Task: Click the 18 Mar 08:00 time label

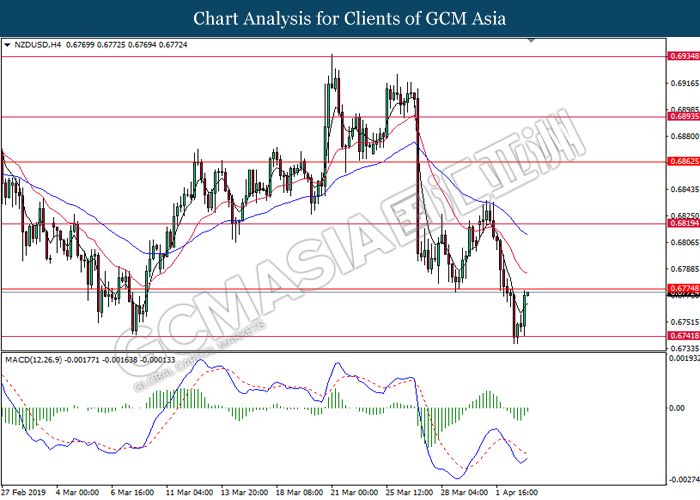Action: 300,492
